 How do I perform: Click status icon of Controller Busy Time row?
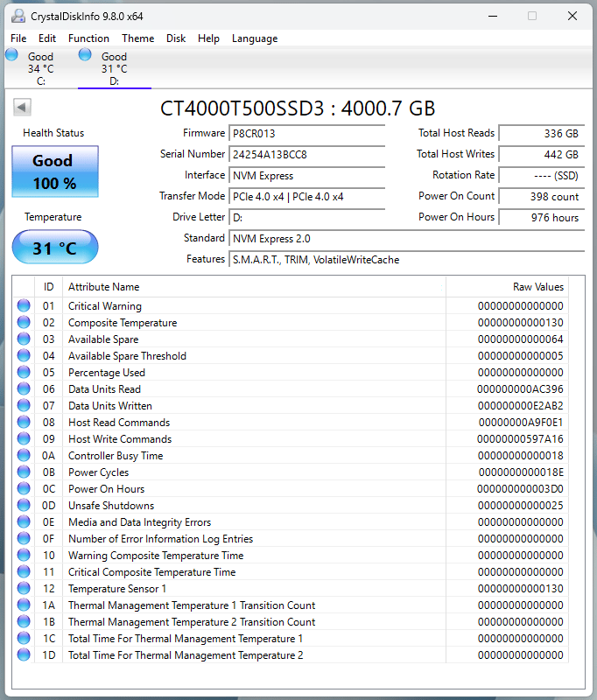click(24, 455)
